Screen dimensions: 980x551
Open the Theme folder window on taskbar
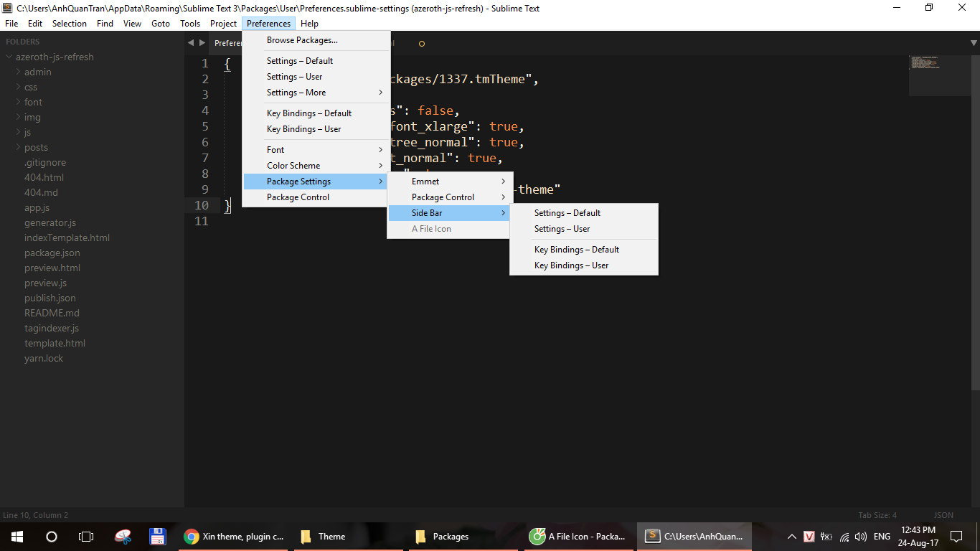[x=349, y=536]
